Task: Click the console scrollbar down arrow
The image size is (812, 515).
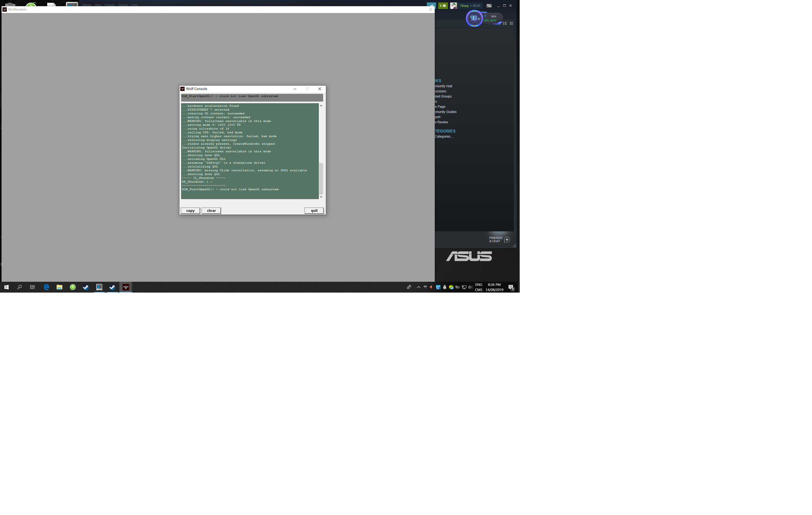Action: [x=321, y=197]
